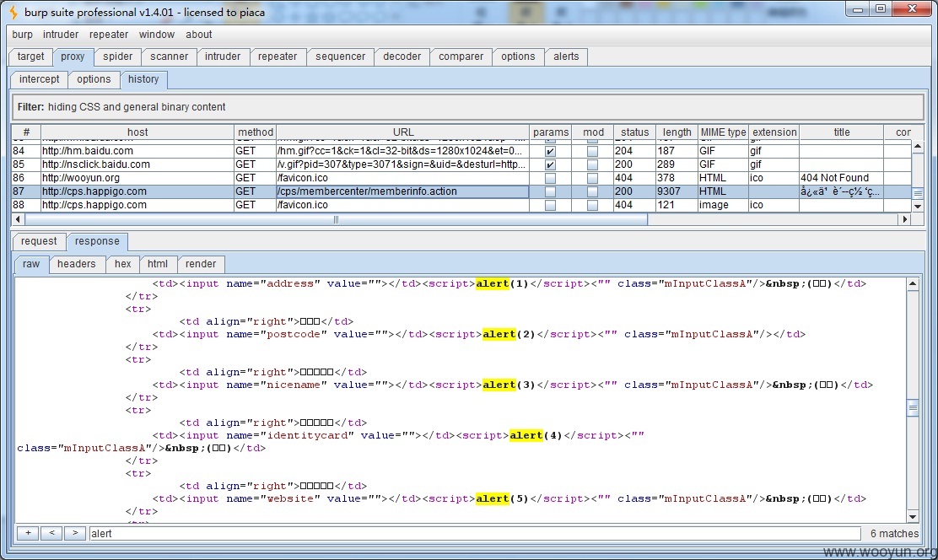Open the top-level options tab
The image size is (938, 560).
point(518,57)
